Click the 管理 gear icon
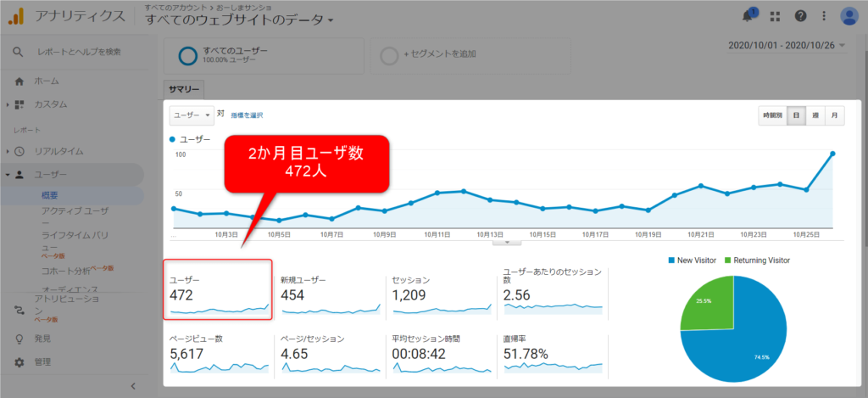Viewport: 868px width, 398px height. click(x=19, y=362)
